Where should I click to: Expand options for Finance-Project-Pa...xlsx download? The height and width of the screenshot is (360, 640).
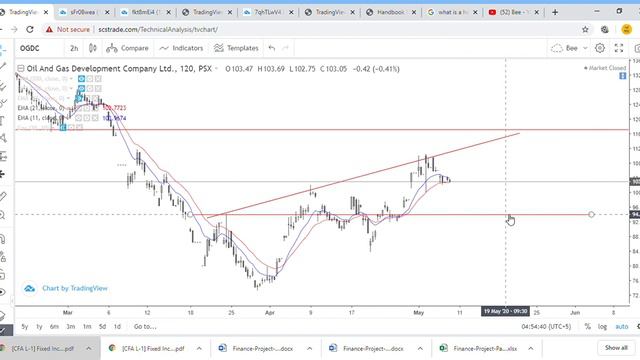(531, 348)
